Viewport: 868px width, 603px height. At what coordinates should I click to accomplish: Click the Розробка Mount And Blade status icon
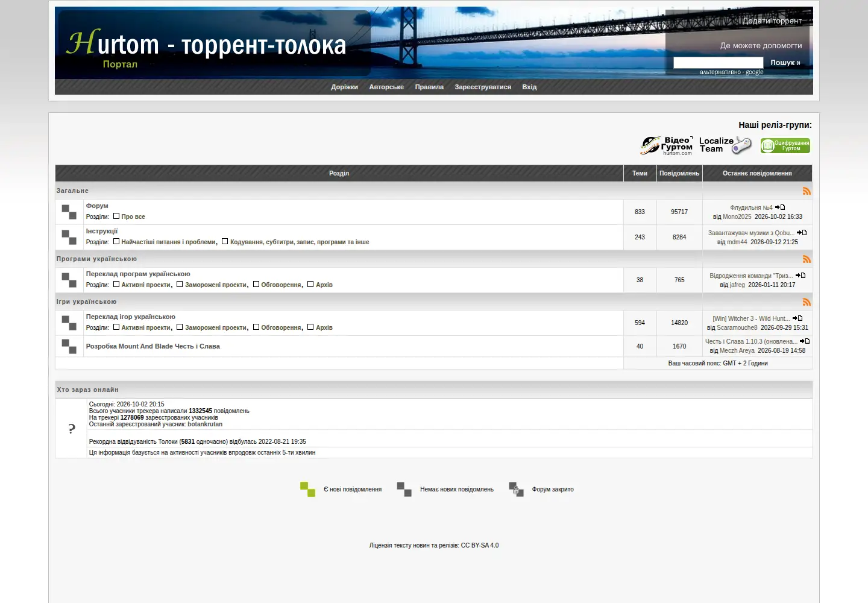69,346
